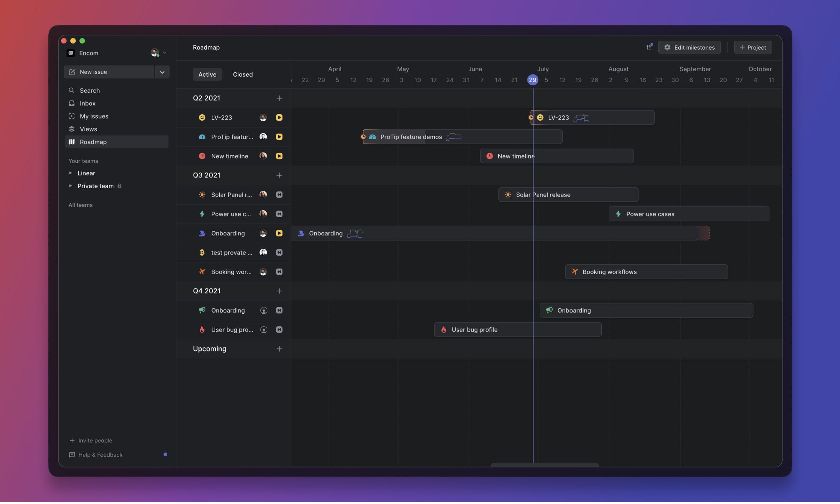
Task: Expand the Linear team tree
Action: pos(71,173)
